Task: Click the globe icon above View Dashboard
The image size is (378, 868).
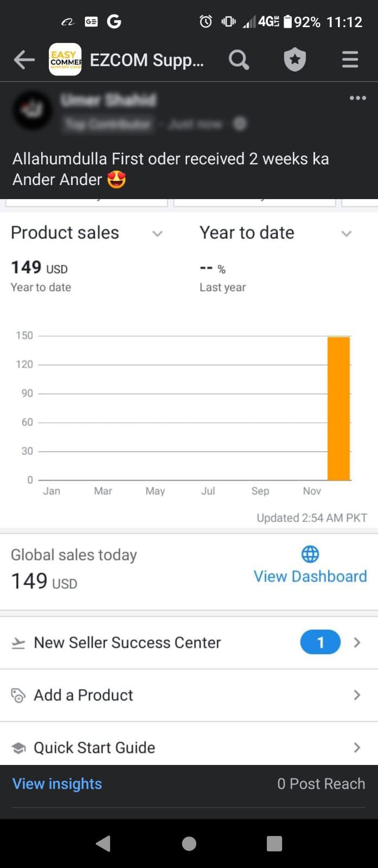Action: pos(310,554)
